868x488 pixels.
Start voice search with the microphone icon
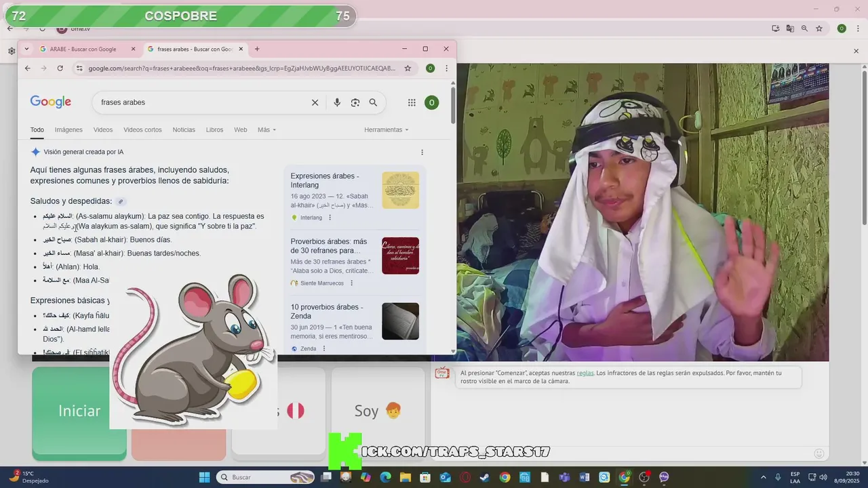coord(337,102)
